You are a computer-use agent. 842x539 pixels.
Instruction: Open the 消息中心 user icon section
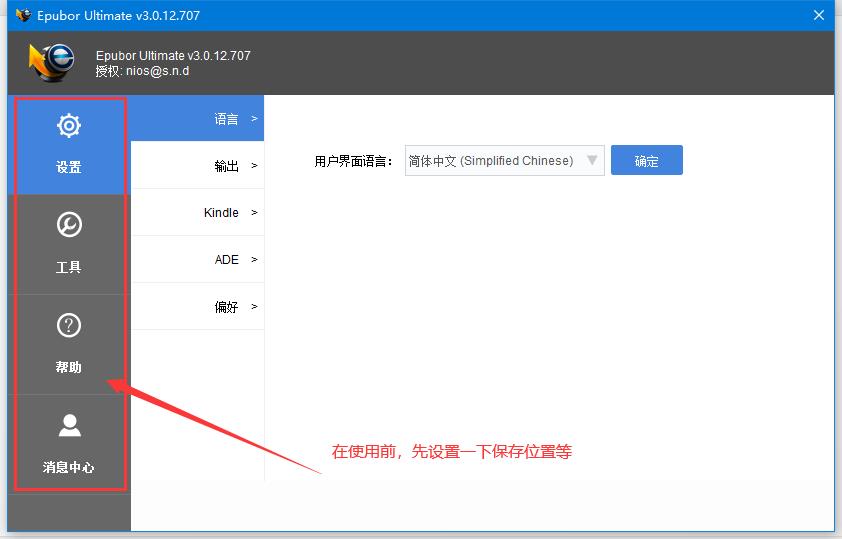69,445
